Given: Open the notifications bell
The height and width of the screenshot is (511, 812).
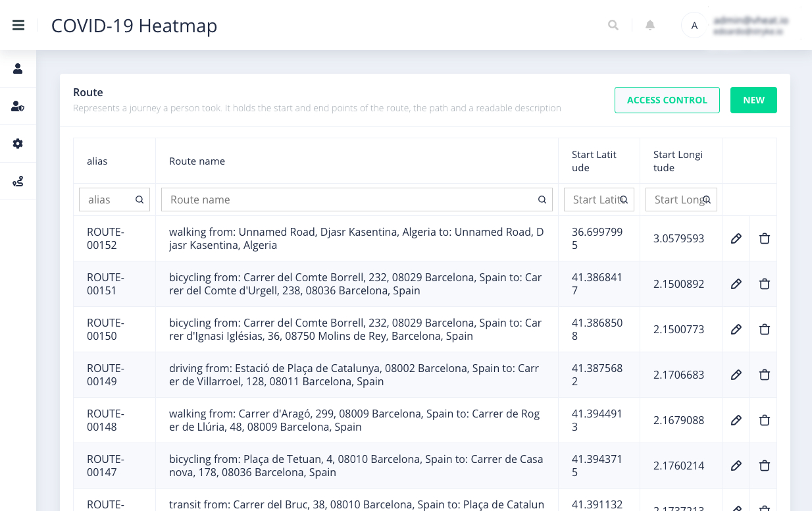Looking at the screenshot, I should coord(650,25).
